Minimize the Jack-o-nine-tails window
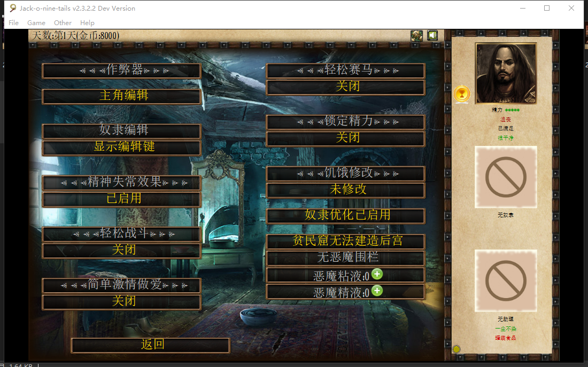This screenshot has width=588, height=367. (x=523, y=8)
